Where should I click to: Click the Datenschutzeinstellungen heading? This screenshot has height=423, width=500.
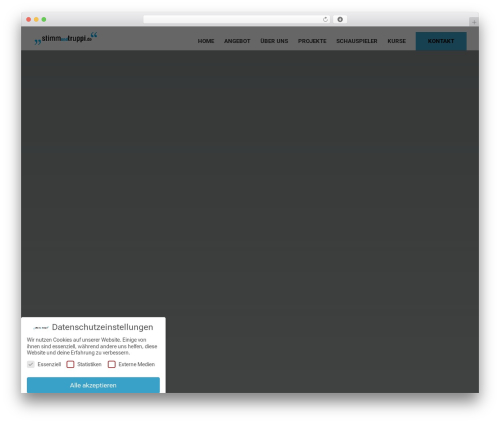point(103,327)
